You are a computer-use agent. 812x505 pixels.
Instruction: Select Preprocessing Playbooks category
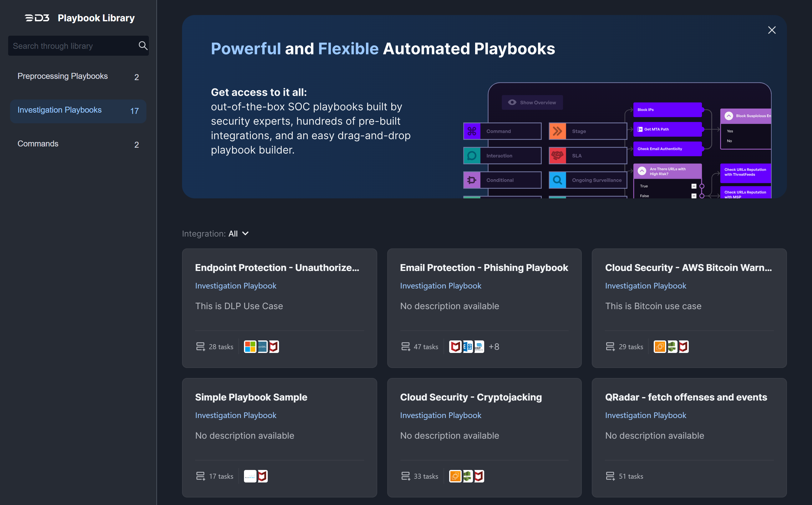(x=63, y=76)
